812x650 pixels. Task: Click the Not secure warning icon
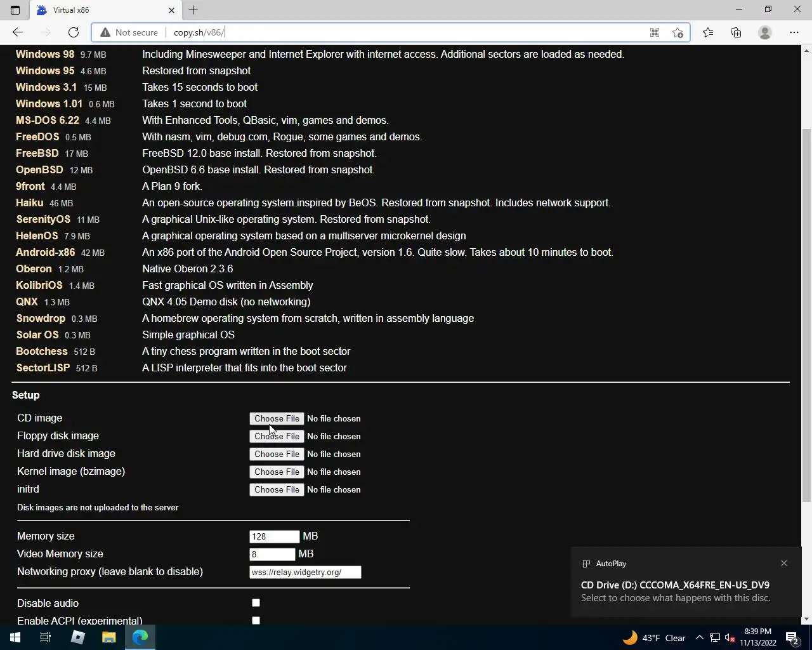click(x=105, y=32)
